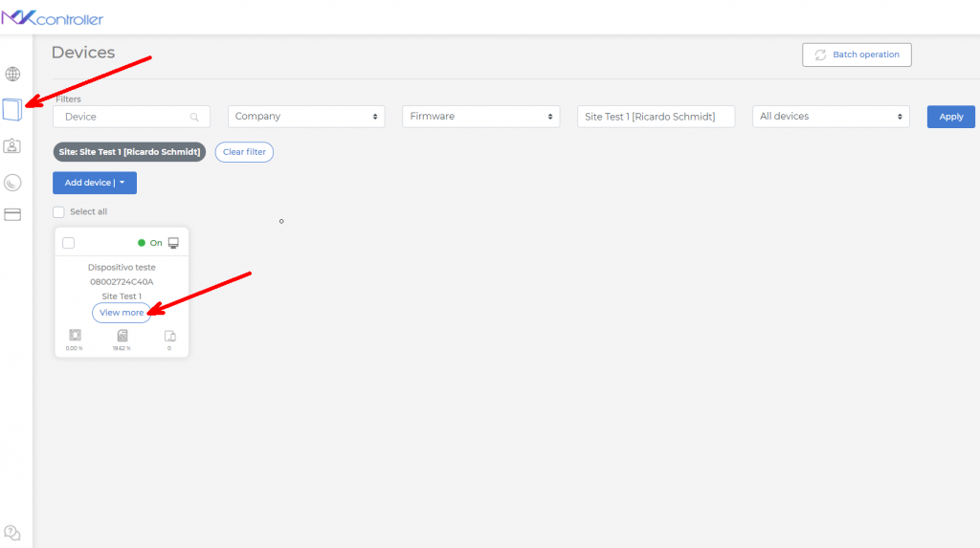Open the help chat icon at bottom-left
The width and height of the screenshot is (980, 548).
pyautogui.click(x=12, y=533)
